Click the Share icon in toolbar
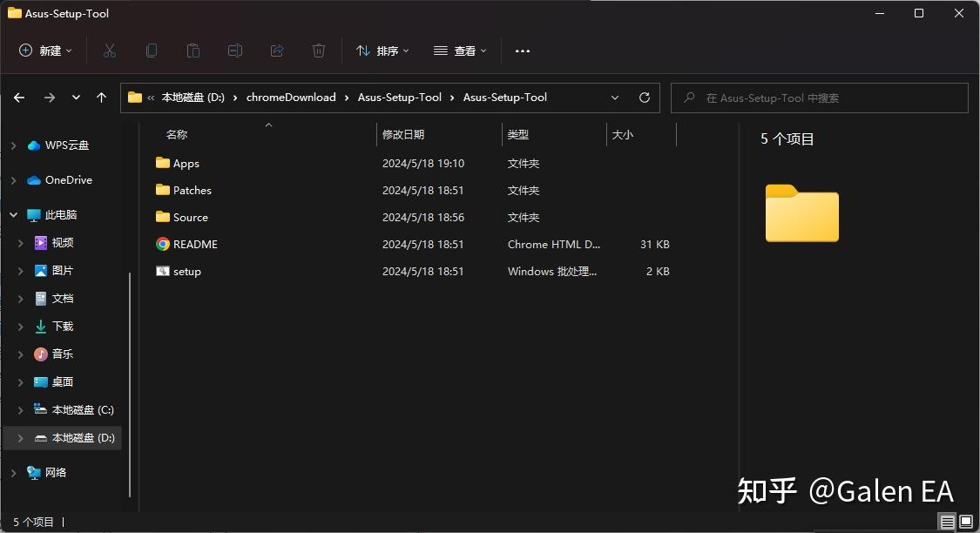Screen dimensions: 980x533 pyautogui.click(x=277, y=51)
